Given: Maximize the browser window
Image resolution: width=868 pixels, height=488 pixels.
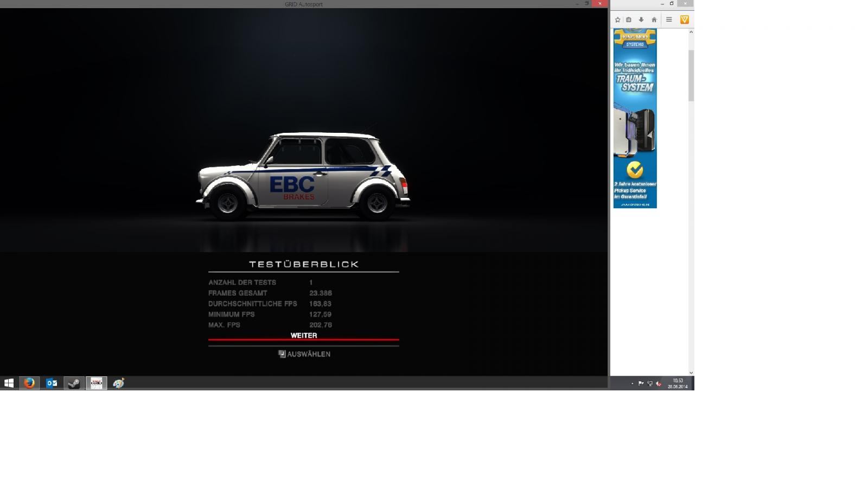Looking at the screenshot, I should click(x=672, y=3).
